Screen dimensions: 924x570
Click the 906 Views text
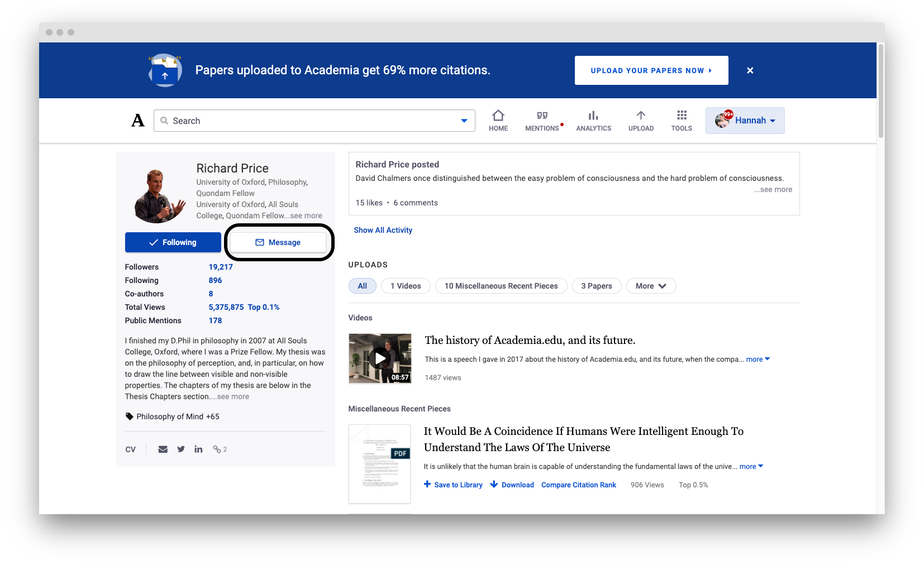[647, 485]
